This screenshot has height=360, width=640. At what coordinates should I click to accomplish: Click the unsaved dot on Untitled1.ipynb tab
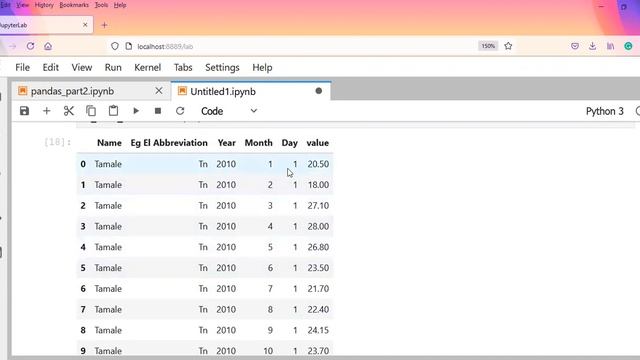(x=319, y=91)
